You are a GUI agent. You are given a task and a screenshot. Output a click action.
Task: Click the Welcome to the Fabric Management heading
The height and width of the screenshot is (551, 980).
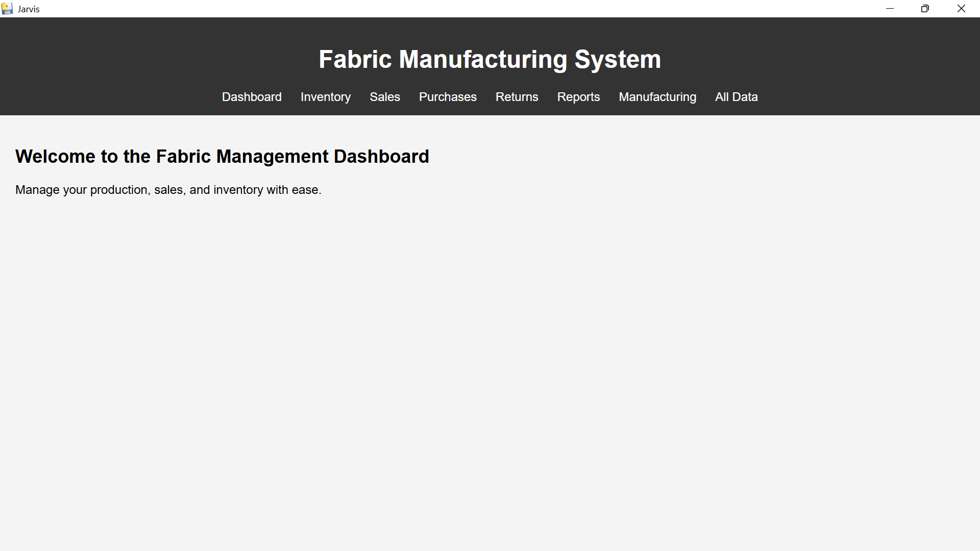click(222, 157)
